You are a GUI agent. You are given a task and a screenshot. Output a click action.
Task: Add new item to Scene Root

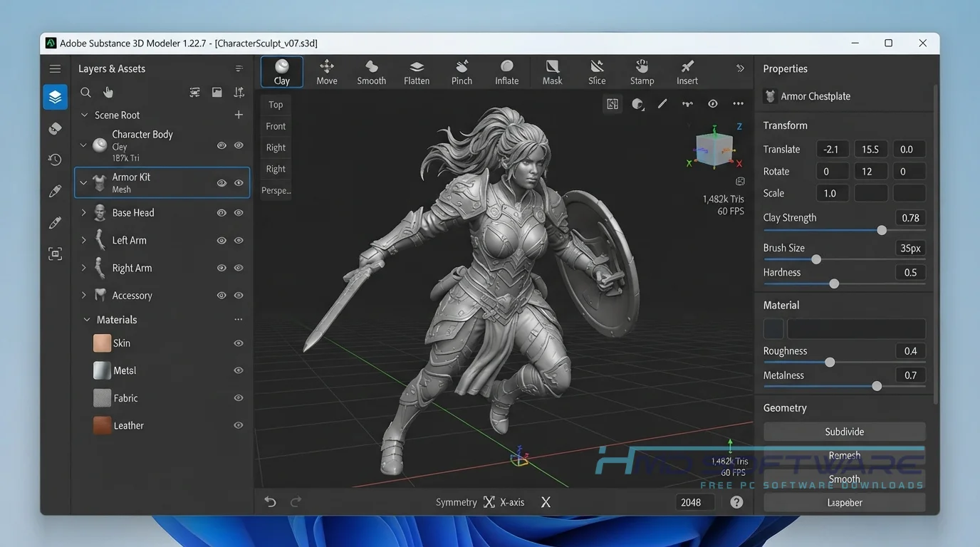[239, 115]
